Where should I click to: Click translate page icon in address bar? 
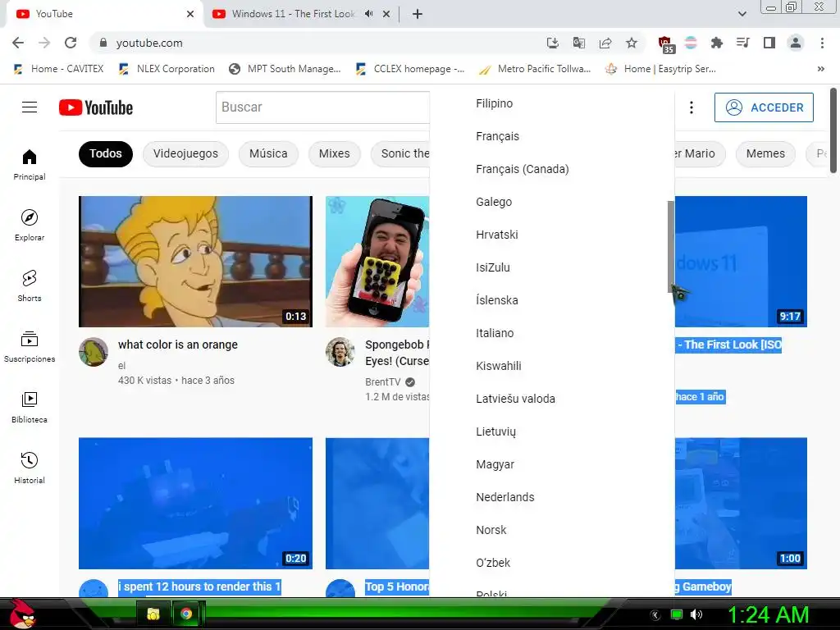tap(578, 43)
